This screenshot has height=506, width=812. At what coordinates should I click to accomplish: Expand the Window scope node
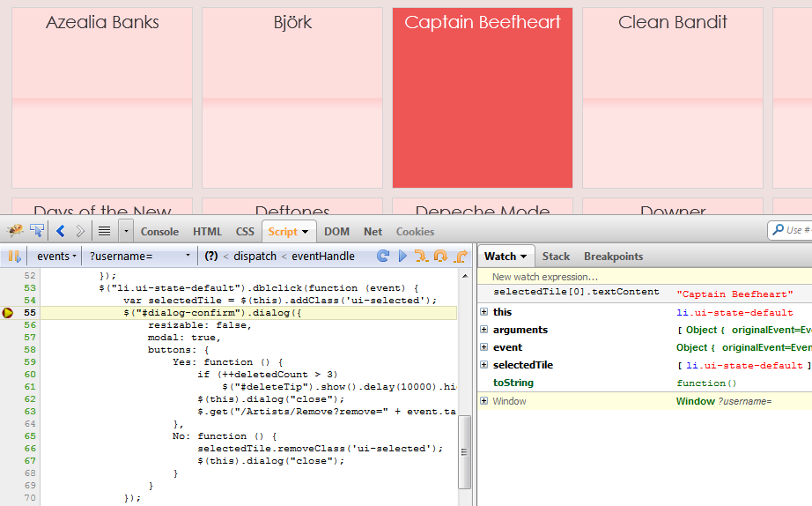[484, 401]
